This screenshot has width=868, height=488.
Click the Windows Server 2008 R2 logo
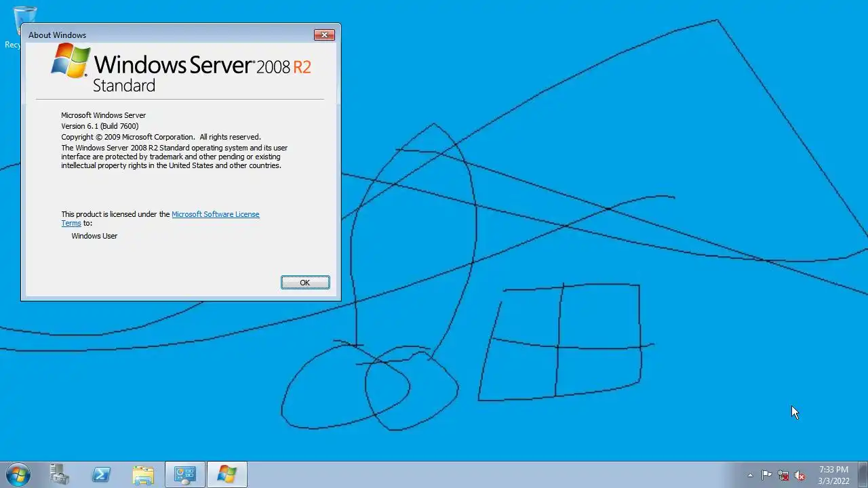pyautogui.click(x=181, y=68)
